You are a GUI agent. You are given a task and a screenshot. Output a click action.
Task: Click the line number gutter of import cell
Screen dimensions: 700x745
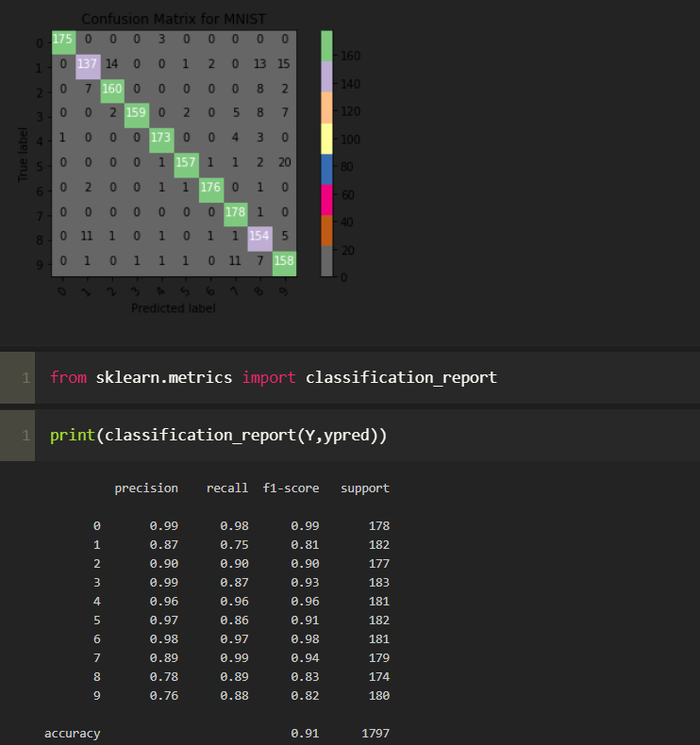(x=18, y=378)
